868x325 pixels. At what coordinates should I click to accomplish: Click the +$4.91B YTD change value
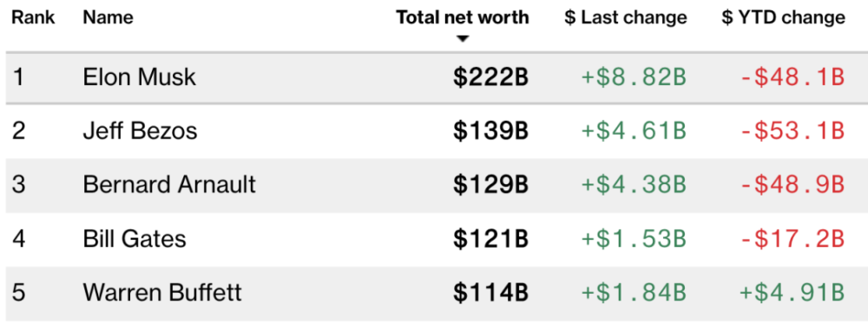(x=792, y=293)
